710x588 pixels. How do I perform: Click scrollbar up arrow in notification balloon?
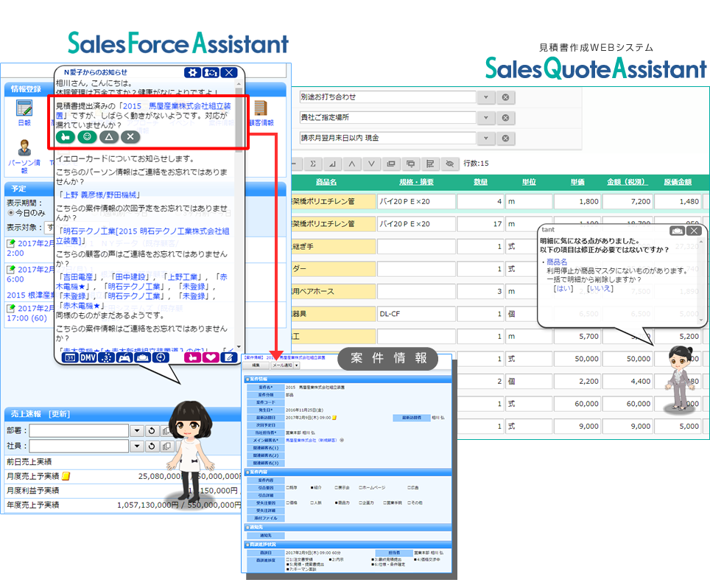(x=239, y=84)
